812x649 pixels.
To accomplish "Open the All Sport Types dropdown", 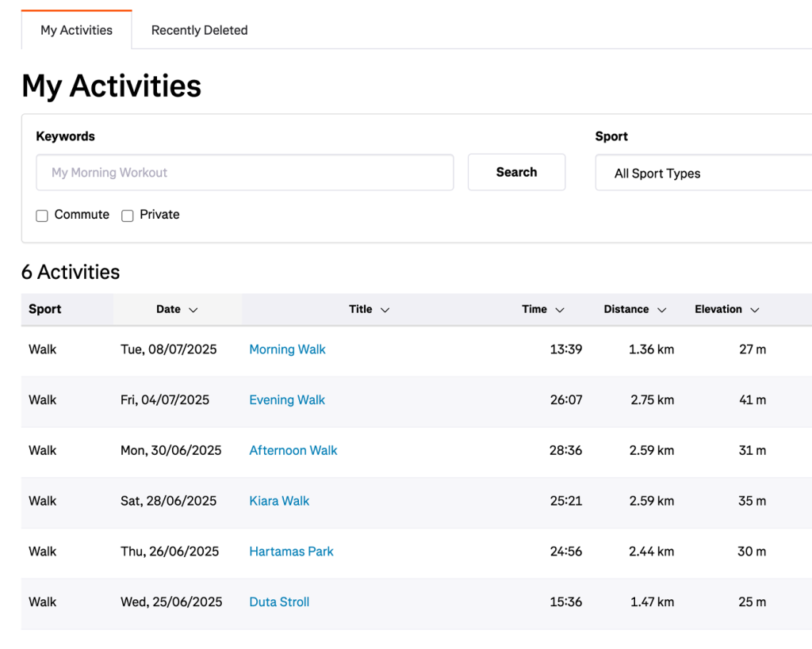I will 702,174.
